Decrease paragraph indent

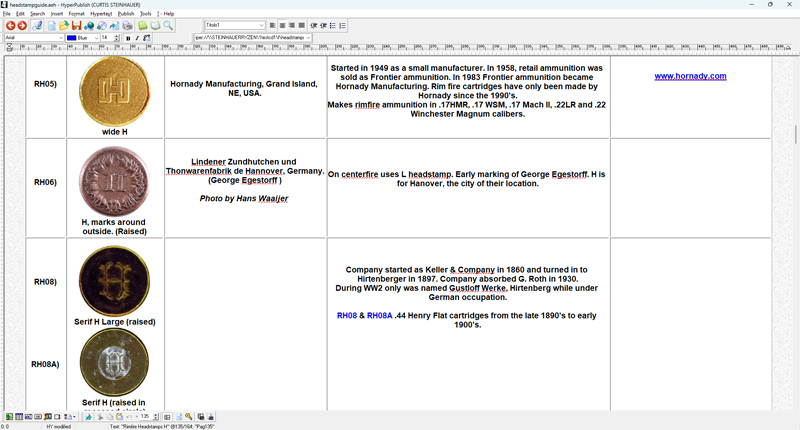pos(314,25)
